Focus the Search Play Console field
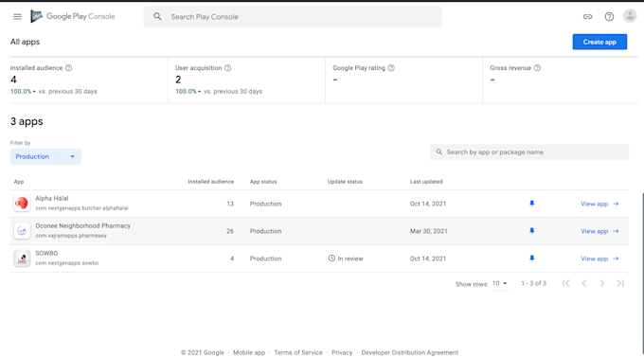Viewport: 644px width, 357px height. click(293, 17)
